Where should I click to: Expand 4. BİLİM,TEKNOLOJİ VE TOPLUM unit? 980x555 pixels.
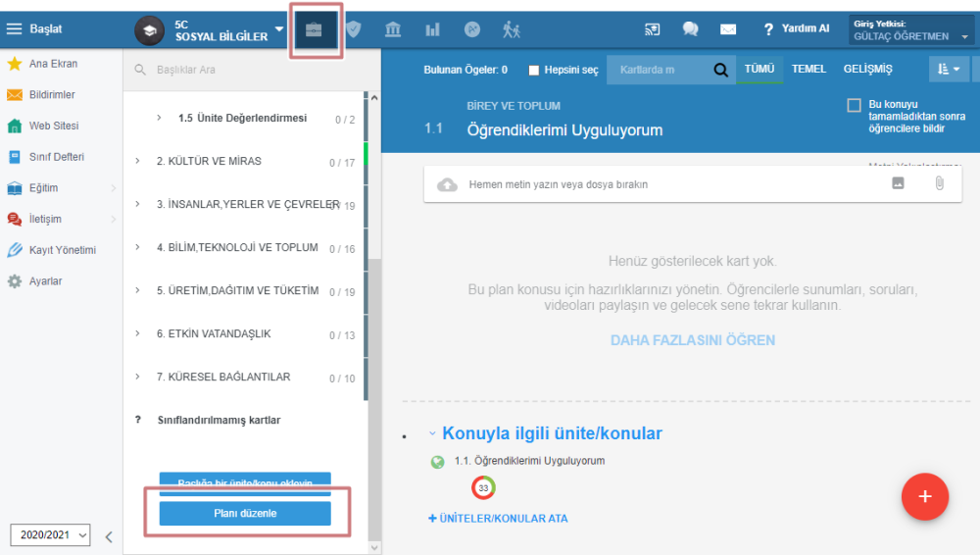coord(137,247)
